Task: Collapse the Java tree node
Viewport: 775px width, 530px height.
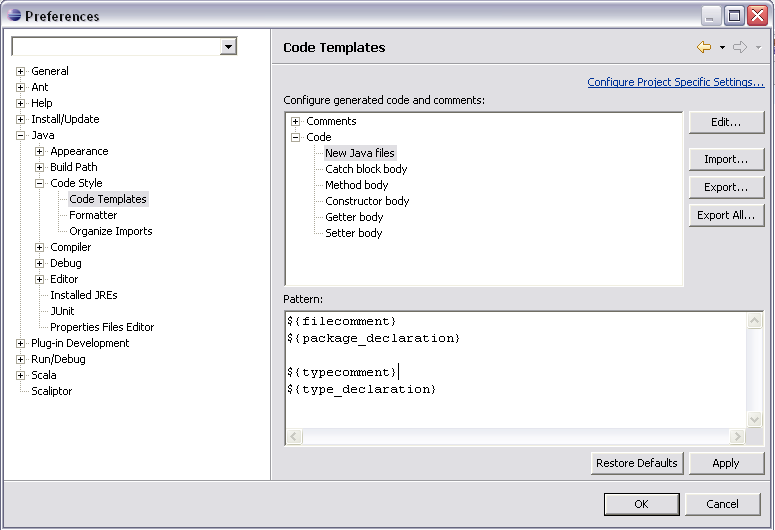Action: (x=20, y=135)
